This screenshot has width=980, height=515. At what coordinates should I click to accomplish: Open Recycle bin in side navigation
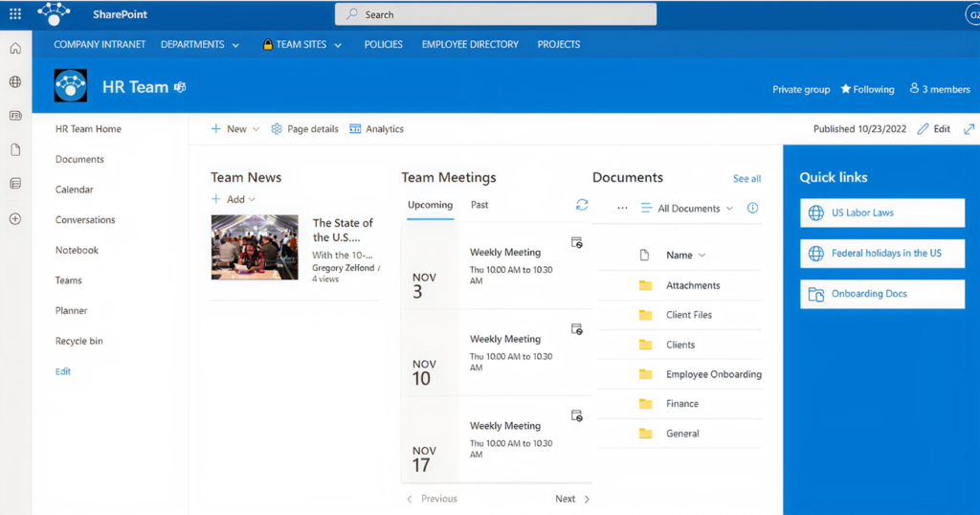[78, 341]
